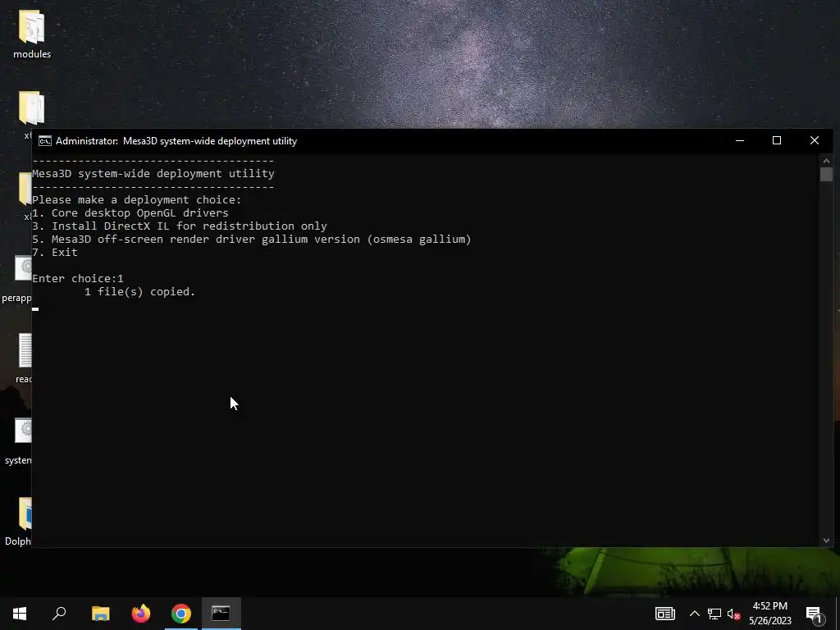Open network status tray icon

click(x=714, y=614)
